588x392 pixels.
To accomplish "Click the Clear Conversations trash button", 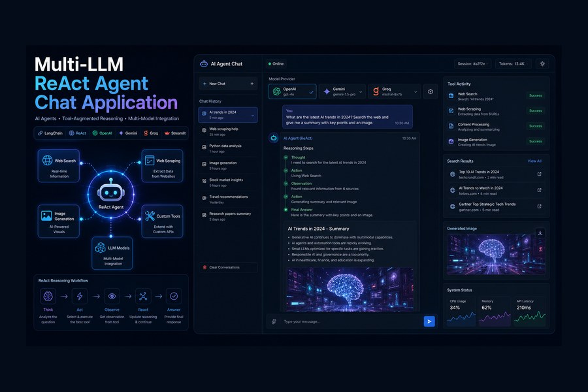I will tap(228, 267).
